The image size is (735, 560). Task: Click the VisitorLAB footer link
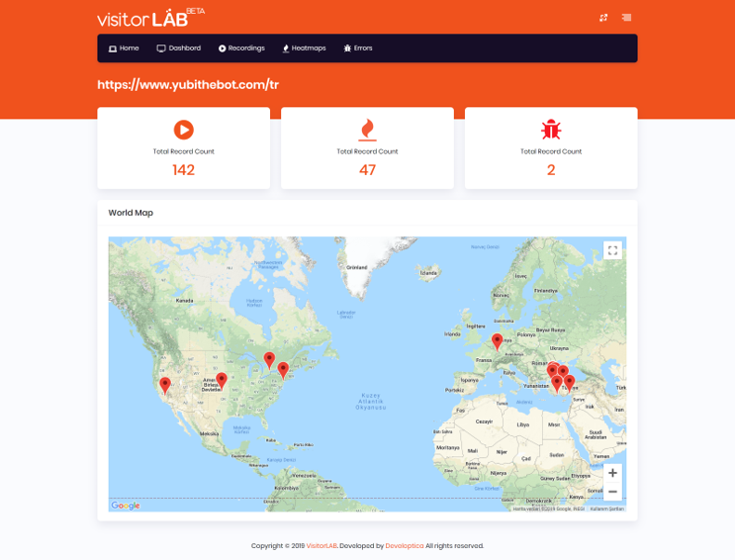[322, 546]
